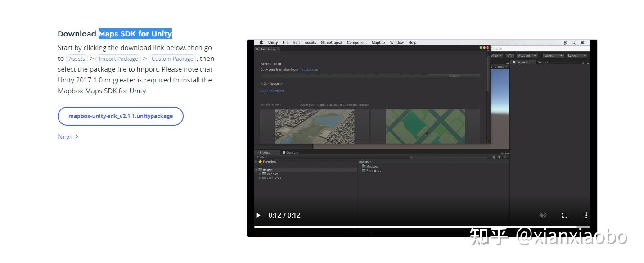Click the highlighted Maps SDK for Unity heading
The image size is (644, 263).
135,34
